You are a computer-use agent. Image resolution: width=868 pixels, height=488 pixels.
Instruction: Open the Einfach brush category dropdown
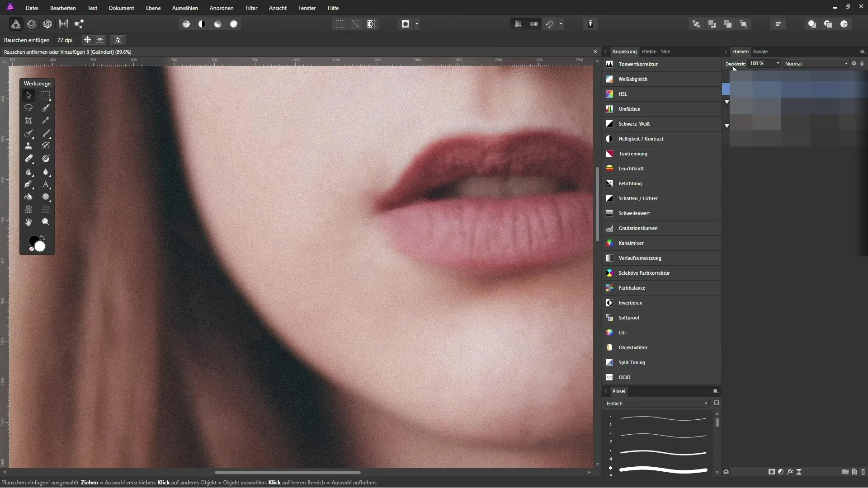[656, 404]
